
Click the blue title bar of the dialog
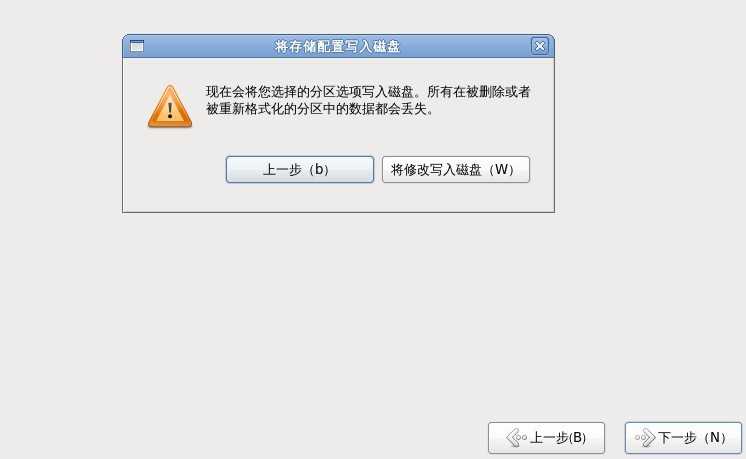point(338,46)
